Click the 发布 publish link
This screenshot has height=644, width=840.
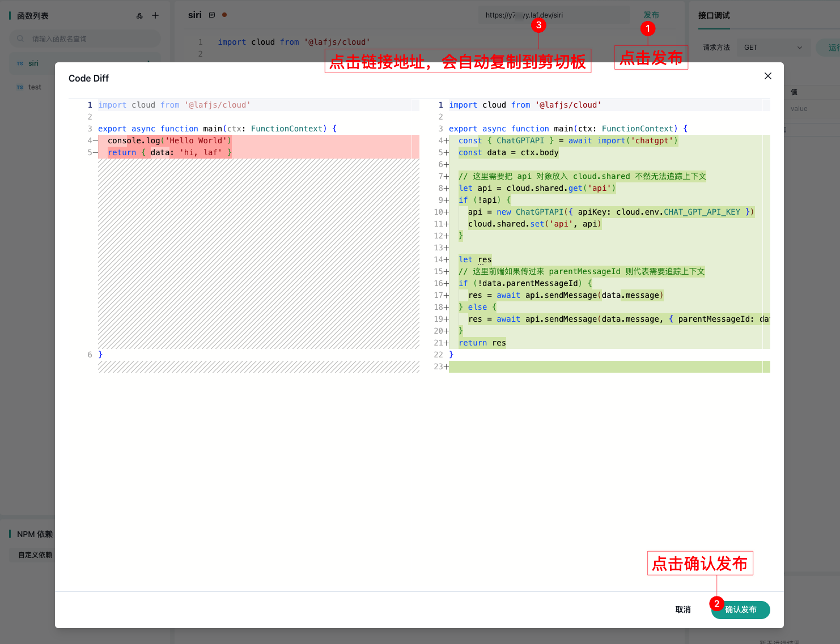651,15
